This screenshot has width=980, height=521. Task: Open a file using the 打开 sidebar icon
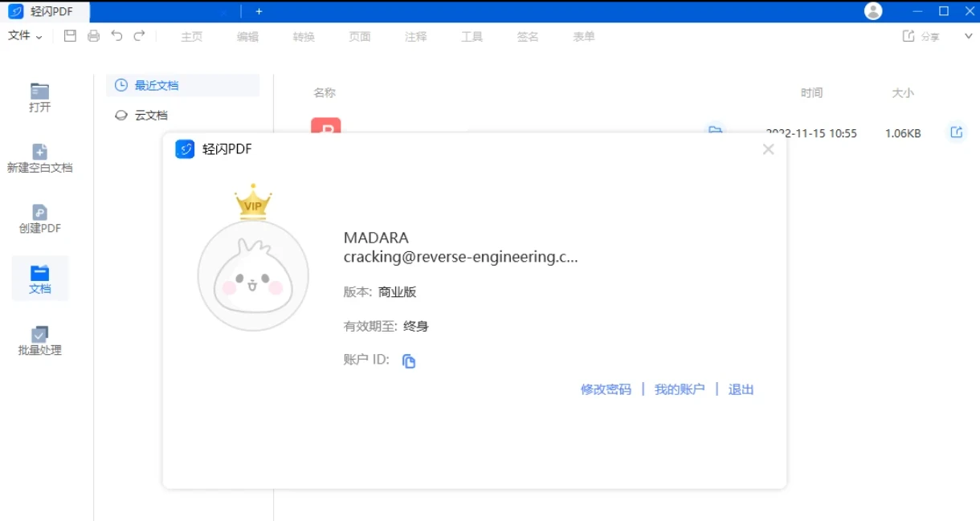[x=40, y=98]
